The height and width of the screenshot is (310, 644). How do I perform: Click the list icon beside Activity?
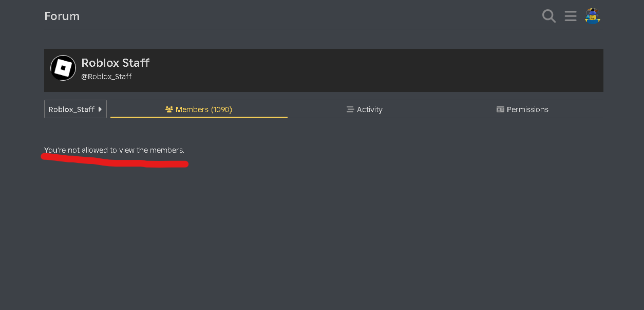350,110
